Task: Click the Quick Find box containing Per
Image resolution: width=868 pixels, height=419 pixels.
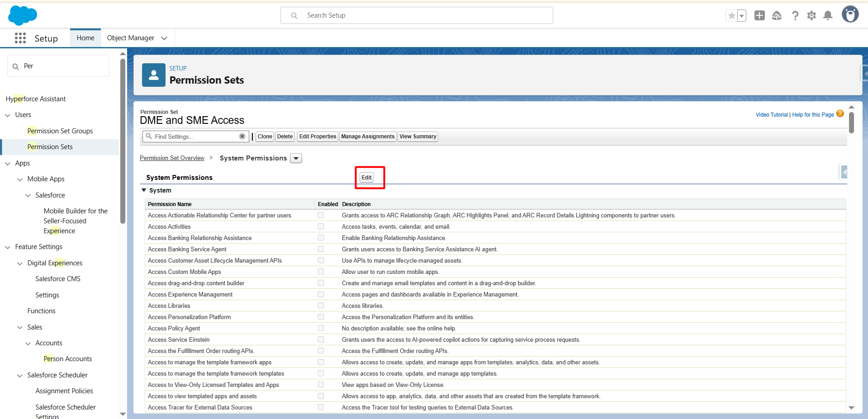Action: 58,66
